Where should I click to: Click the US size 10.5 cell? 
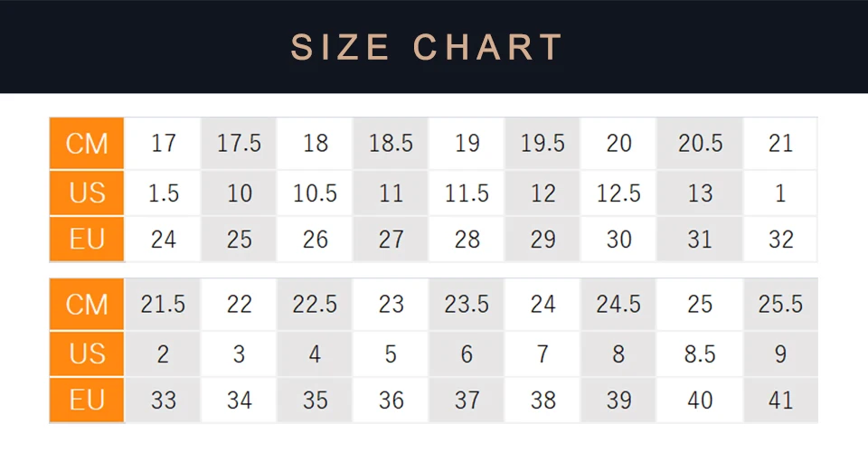tap(315, 192)
